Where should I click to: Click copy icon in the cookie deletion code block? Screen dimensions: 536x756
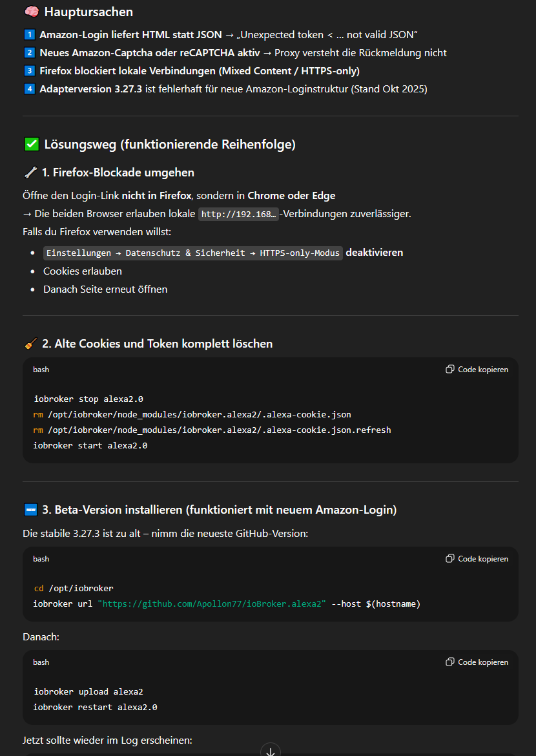[450, 370]
